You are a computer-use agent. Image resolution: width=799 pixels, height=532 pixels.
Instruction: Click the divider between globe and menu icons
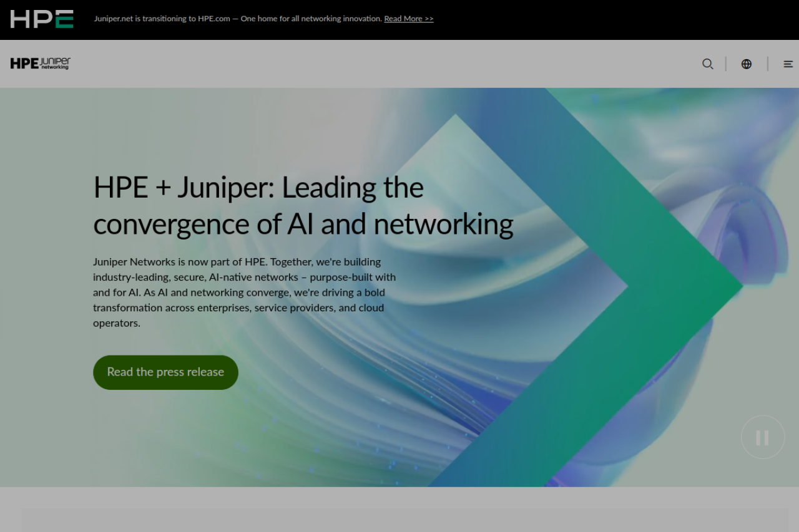(x=768, y=64)
